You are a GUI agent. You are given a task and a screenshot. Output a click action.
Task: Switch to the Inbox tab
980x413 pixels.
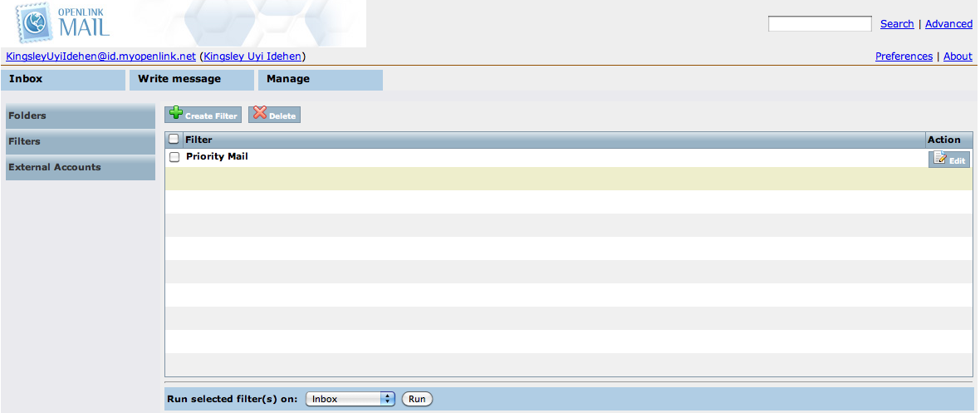[64, 80]
